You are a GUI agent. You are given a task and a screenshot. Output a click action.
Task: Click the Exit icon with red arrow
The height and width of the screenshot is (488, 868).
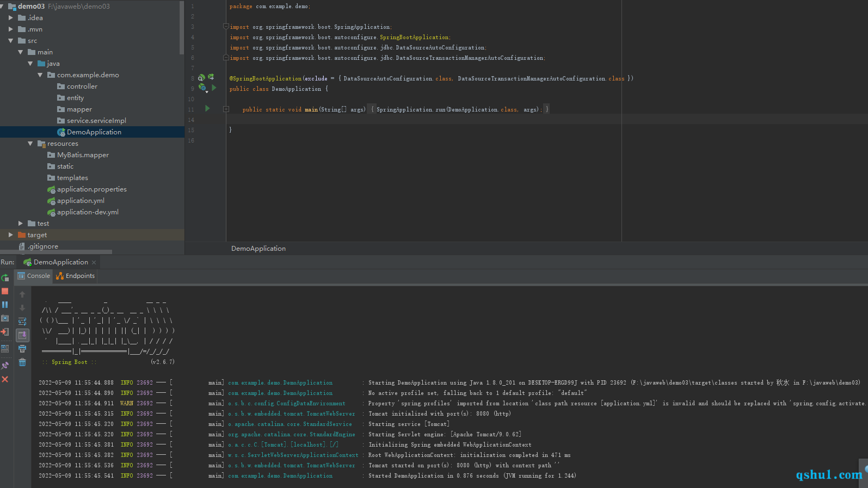tap(5, 331)
